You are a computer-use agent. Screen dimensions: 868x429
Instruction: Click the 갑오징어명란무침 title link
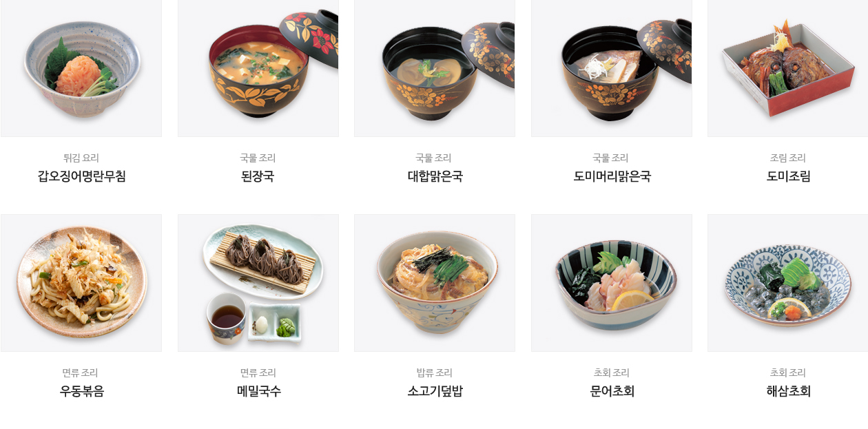coord(81,176)
